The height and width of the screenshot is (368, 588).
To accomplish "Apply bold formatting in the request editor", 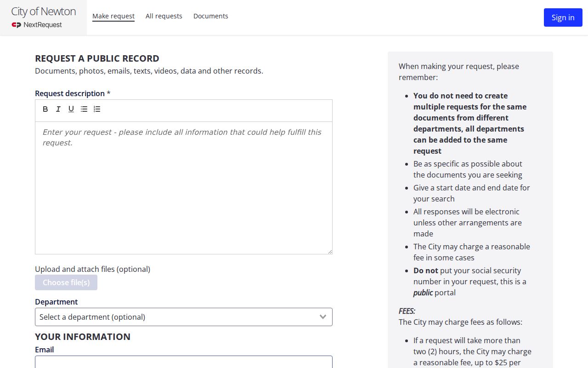I will [45, 109].
